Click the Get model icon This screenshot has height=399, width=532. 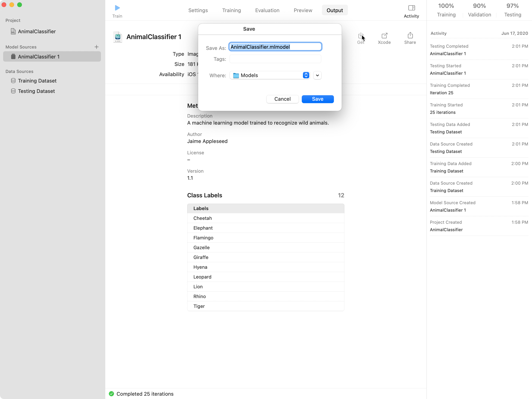pyautogui.click(x=361, y=36)
